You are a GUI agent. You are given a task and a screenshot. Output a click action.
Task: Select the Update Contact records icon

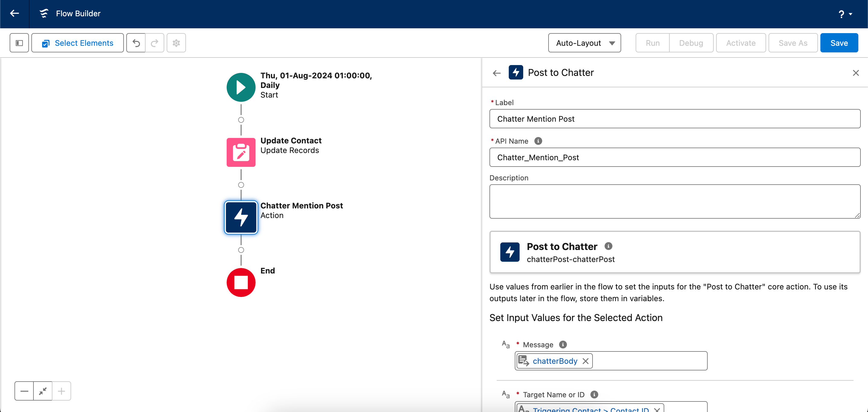coord(241,152)
